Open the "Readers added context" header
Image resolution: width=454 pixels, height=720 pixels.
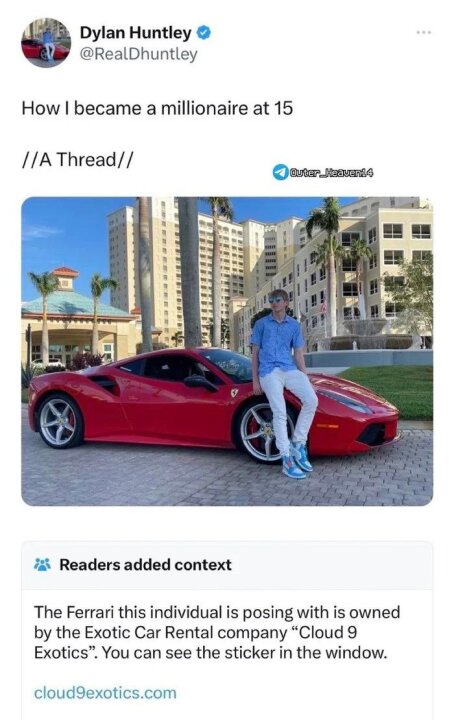tap(145, 564)
